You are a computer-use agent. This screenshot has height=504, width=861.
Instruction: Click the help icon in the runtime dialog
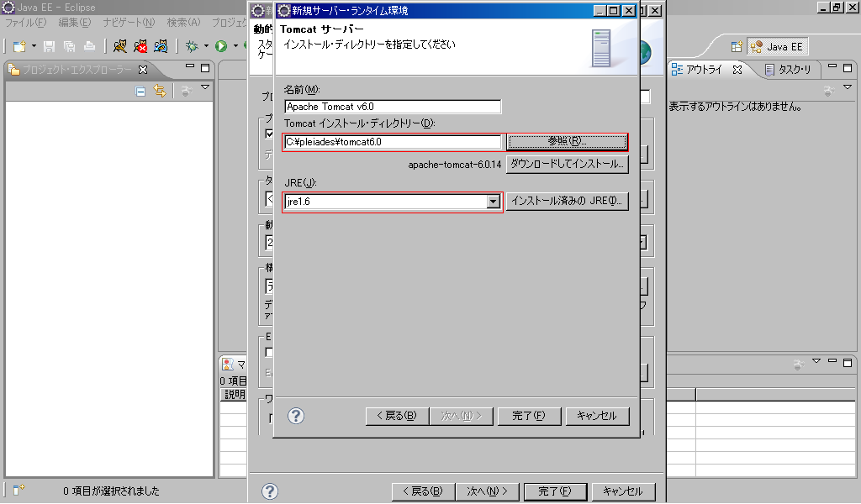click(x=296, y=416)
